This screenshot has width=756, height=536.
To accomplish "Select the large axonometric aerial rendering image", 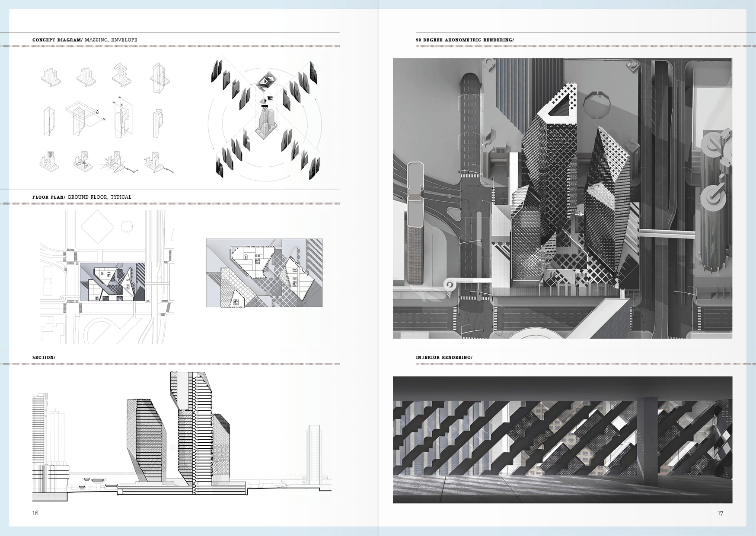I will tap(562, 199).
